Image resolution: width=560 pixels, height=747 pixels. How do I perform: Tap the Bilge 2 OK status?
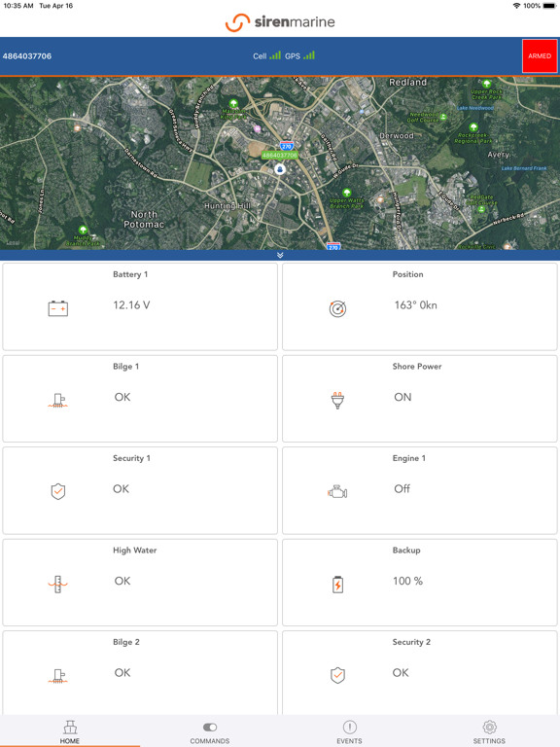click(x=122, y=673)
